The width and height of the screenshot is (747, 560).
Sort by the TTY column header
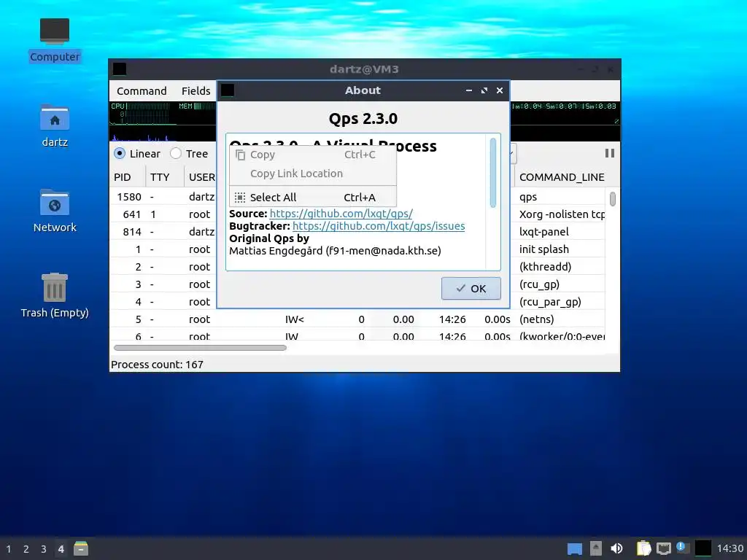pos(164,177)
